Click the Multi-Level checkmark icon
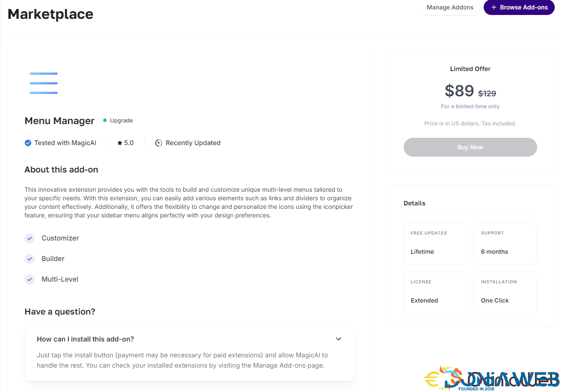This screenshot has height=392, width=562. click(30, 279)
